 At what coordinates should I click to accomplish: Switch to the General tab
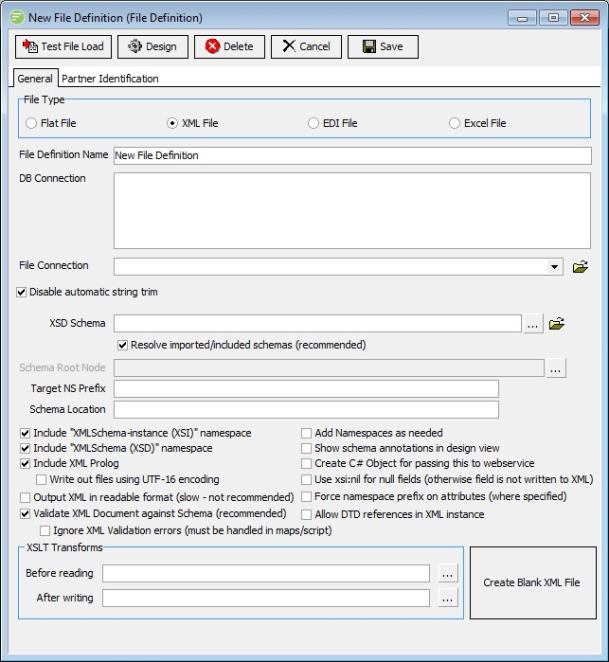pyautogui.click(x=35, y=79)
